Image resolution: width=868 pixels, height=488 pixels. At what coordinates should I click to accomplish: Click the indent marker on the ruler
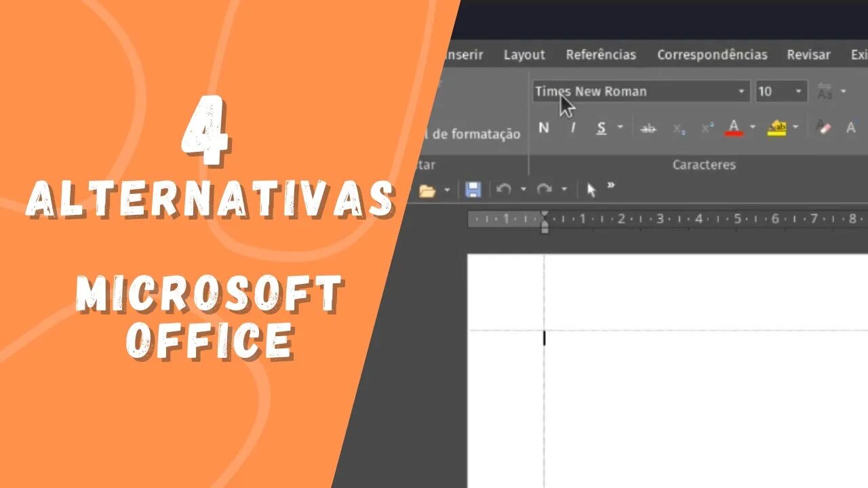click(x=544, y=222)
